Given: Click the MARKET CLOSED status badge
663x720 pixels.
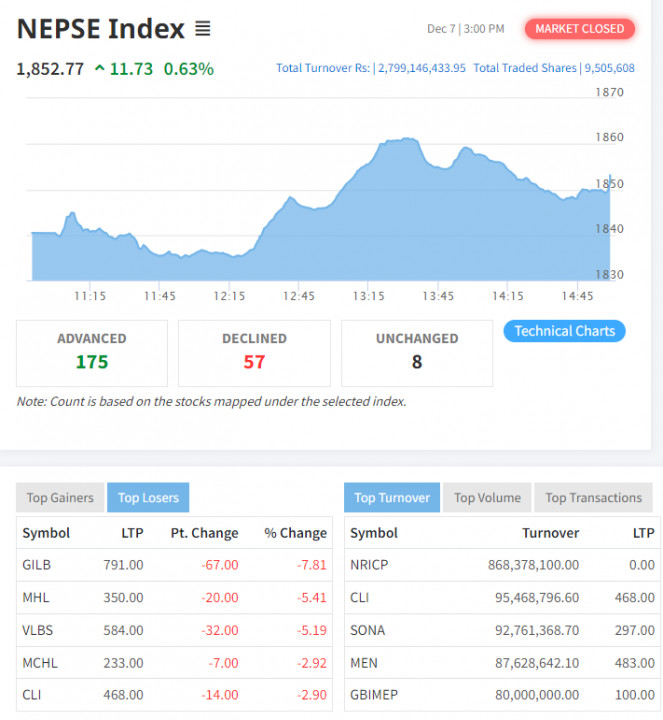Looking at the screenshot, I should (579, 29).
